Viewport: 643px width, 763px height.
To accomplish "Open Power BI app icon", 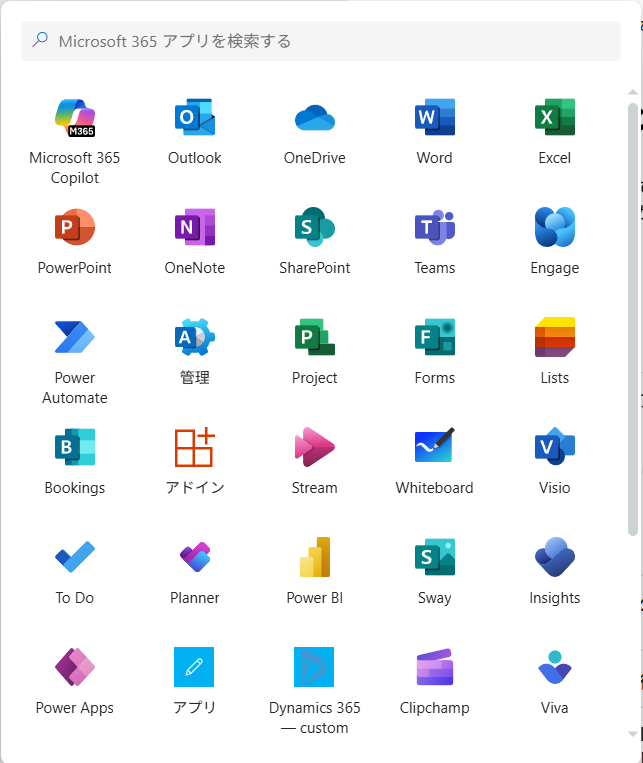I will coord(314,557).
